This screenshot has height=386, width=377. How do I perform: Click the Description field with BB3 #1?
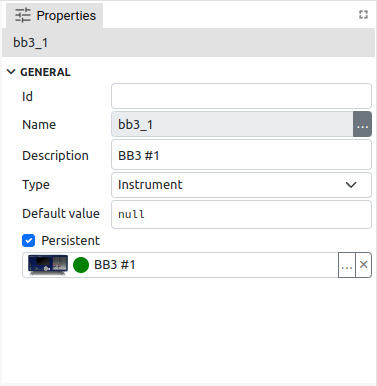241,155
